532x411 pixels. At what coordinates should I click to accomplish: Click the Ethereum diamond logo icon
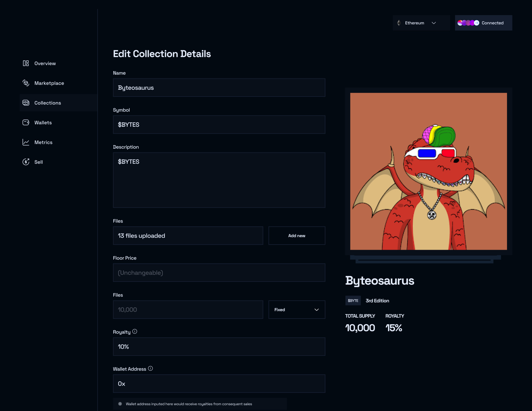399,23
